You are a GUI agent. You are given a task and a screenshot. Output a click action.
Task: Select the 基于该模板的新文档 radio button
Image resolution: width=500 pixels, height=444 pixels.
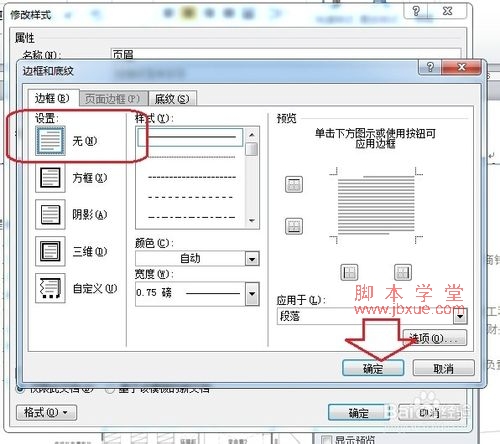click(x=110, y=389)
